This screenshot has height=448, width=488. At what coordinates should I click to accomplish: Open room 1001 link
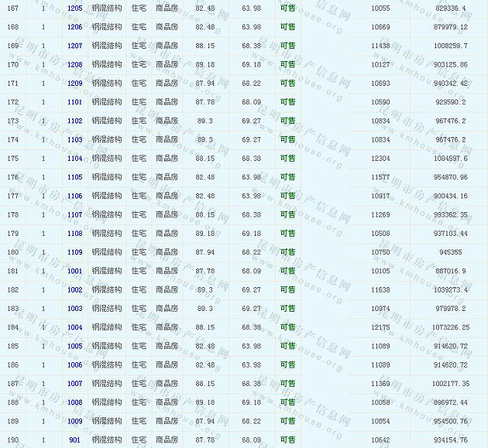point(75,271)
